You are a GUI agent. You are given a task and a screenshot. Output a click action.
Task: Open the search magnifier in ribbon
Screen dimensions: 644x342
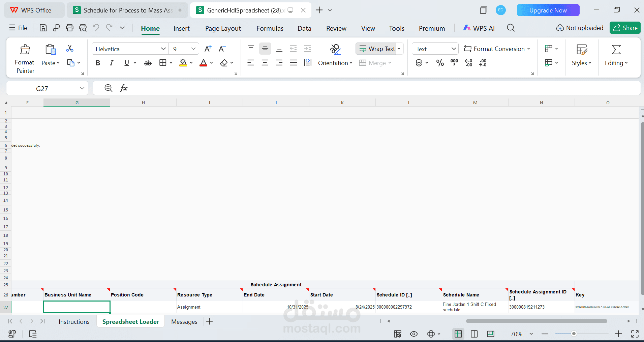[x=511, y=28]
